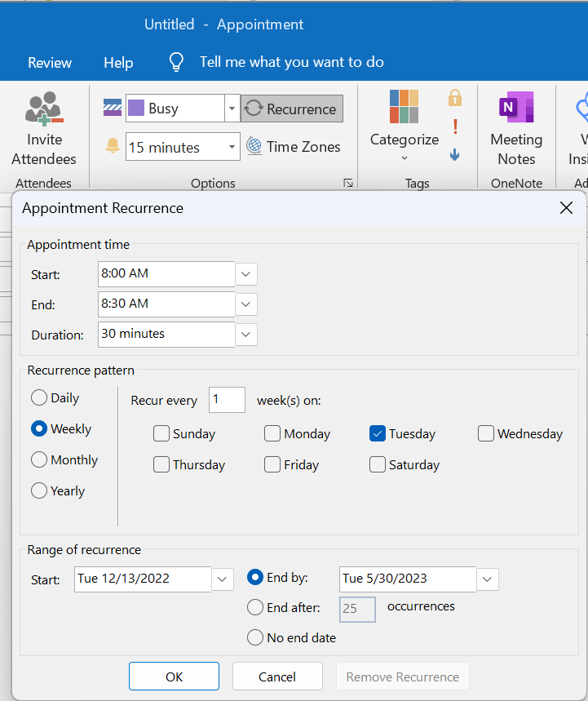Click the Private lock icon
588x701 pixels.
pos(454,99)
